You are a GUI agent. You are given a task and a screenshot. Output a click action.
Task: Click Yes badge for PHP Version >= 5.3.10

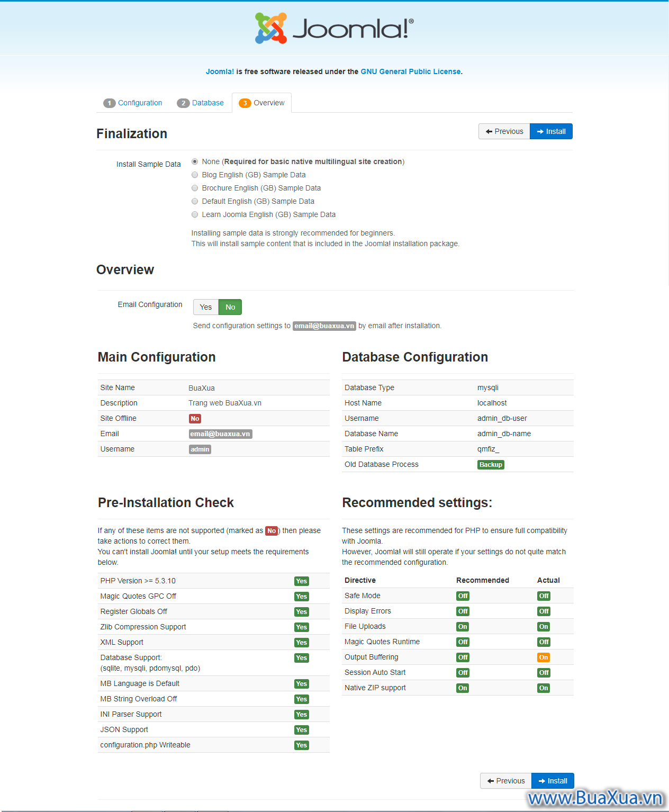(x=302, y=581)
